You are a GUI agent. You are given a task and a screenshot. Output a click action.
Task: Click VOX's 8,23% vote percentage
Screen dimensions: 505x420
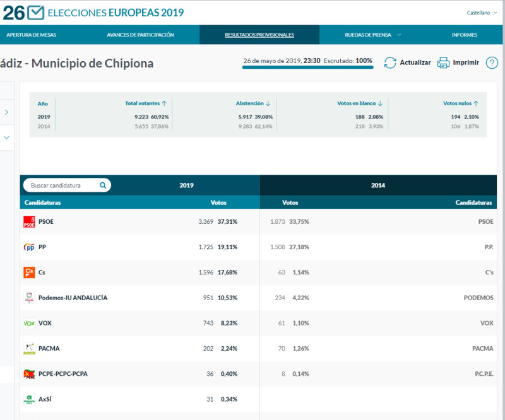[229, 323]
